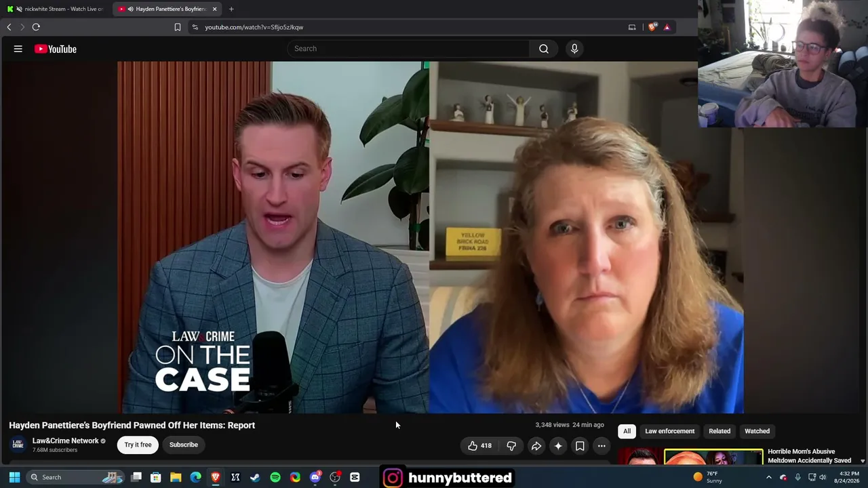Click the Brave Shields lion icon
Viewport: 868px width, 488px height.
click(x=652, y=27)
